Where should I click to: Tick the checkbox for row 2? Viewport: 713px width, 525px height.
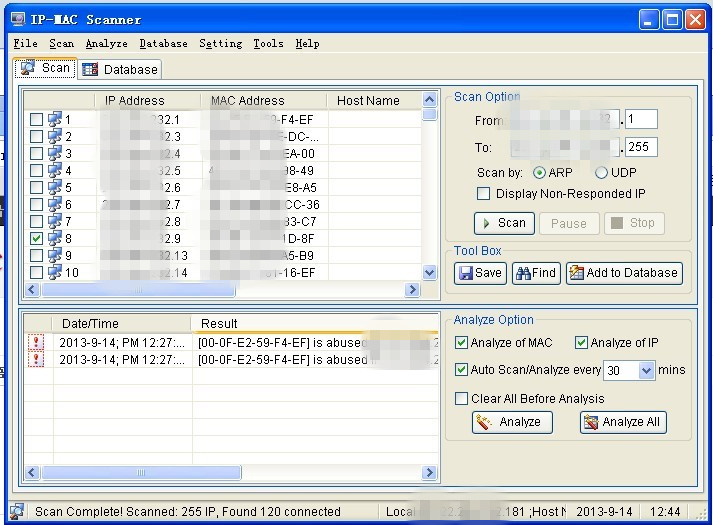coord(36,136)
